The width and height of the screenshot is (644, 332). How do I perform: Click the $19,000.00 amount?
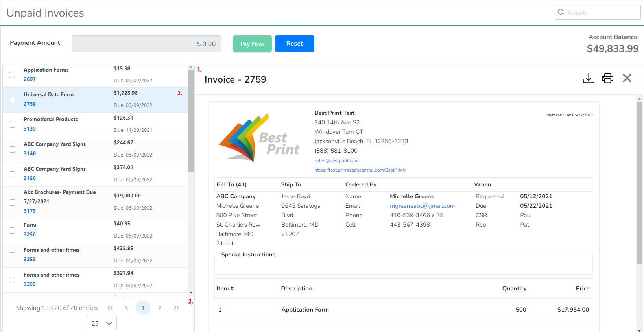pyautogui.click(x=127, y=196)
